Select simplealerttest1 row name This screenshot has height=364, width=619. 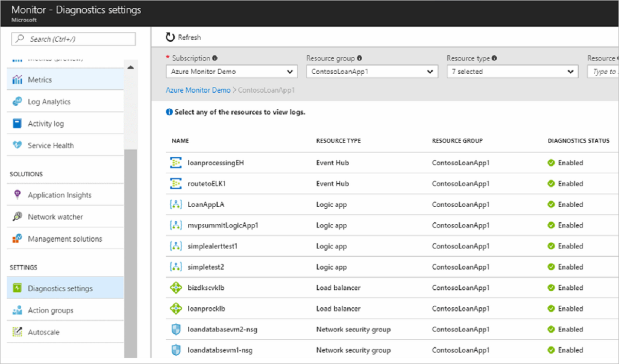pos(213,246)
